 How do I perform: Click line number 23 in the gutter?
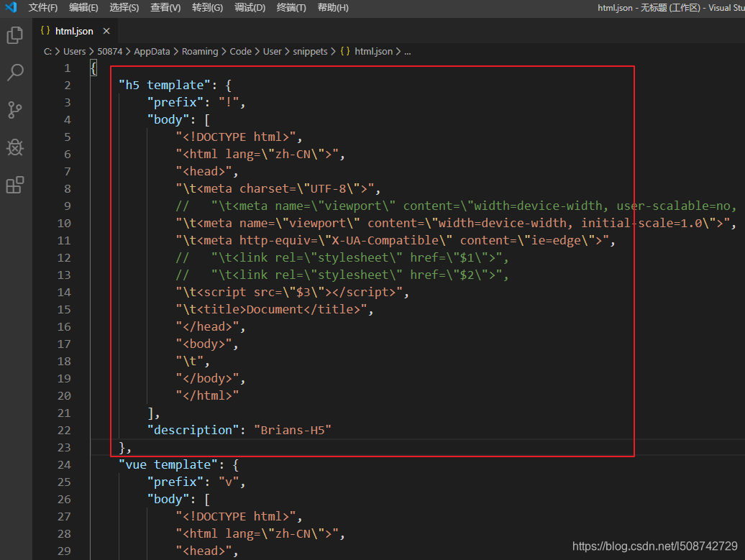(64, 447)
